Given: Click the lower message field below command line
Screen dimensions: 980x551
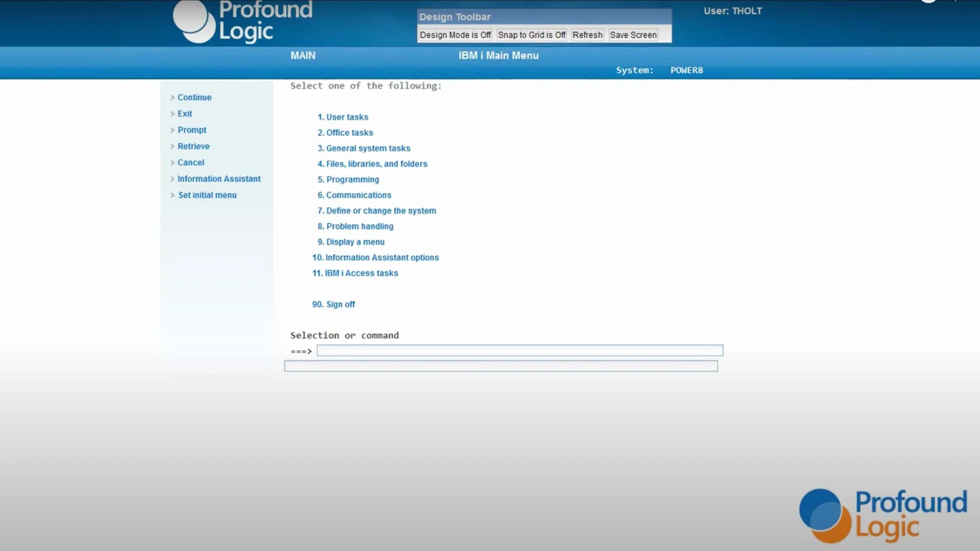Looking at the screenshot, I should click(501, 366).
